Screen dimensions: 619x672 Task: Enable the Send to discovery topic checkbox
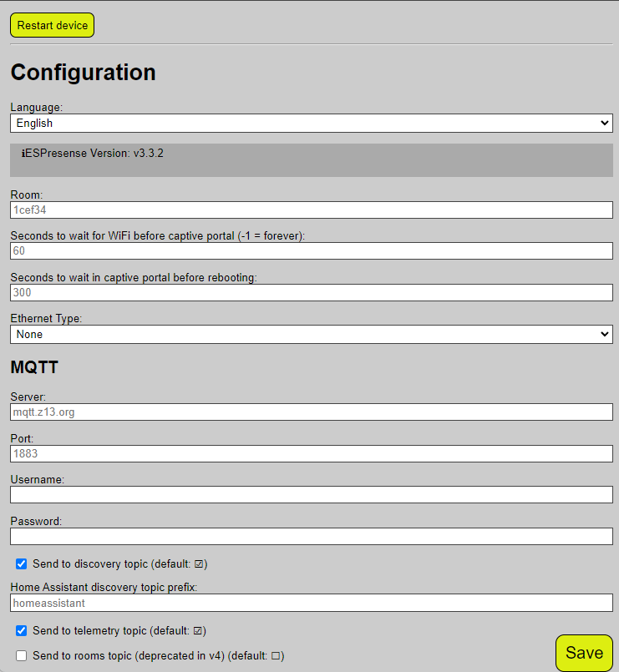[x=21, y=563]
